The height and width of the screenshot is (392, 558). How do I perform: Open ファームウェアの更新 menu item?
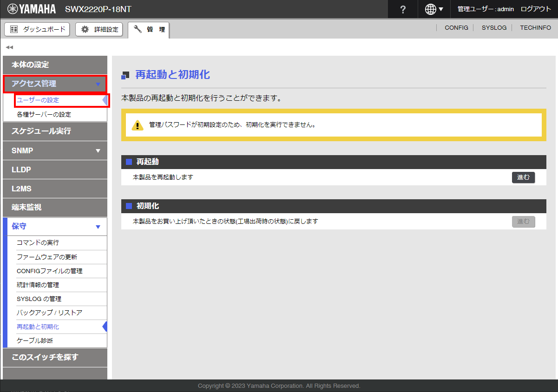47,257
